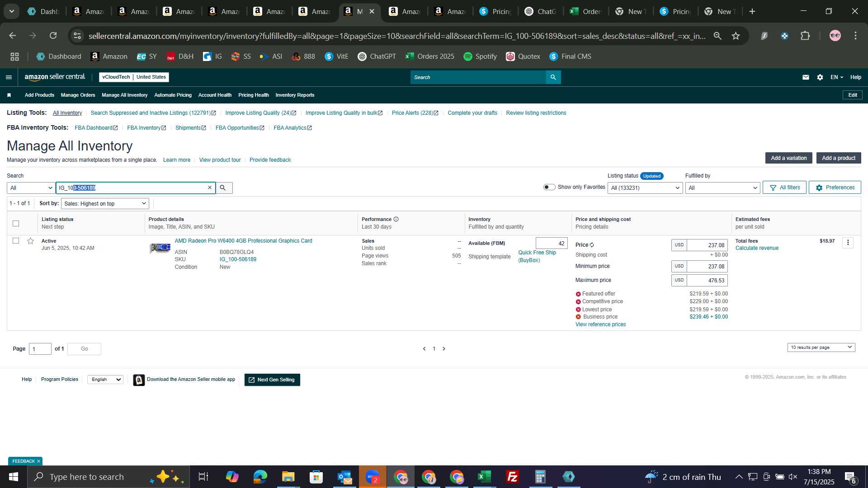Open the Sort by dropdown
The width and height of the screenshot is (868, 488).
click(105, 204)
